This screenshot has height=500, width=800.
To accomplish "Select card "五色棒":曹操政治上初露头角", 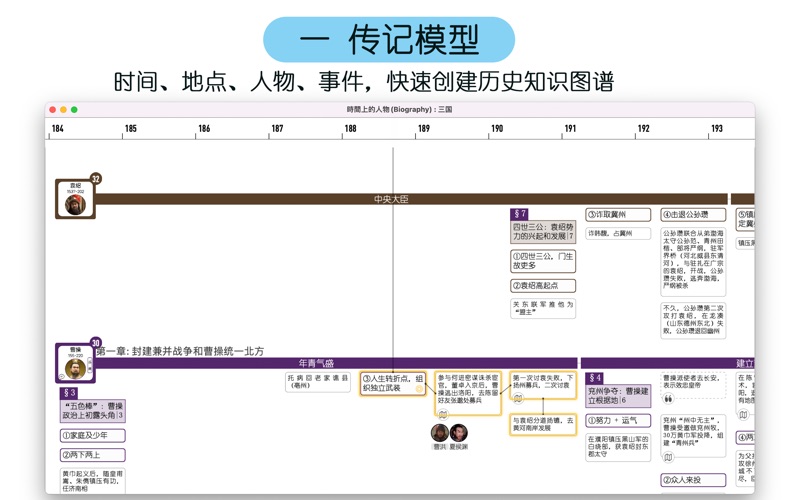I will pyautogui.click(x=93, y=411).
